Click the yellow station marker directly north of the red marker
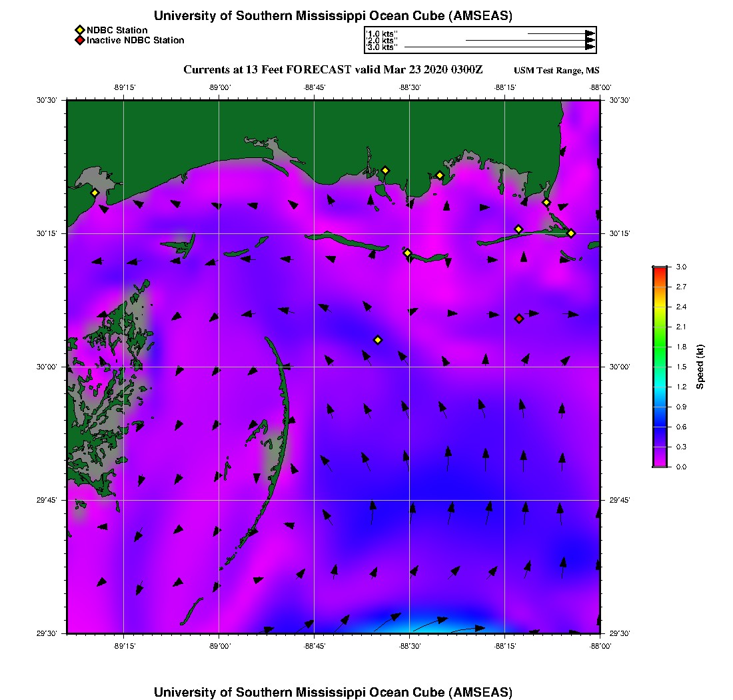This screenshot has width=733, height=700. click(x=518, y=229)
